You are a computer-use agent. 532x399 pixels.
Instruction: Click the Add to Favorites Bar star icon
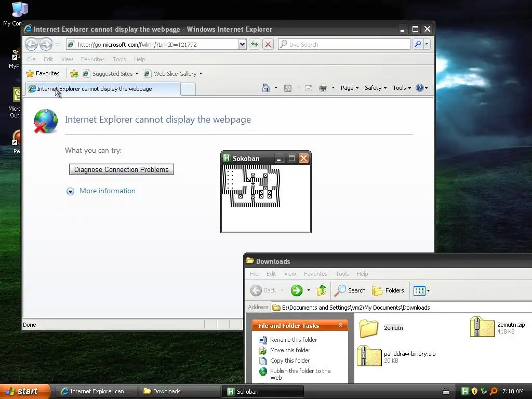[74, 74]
